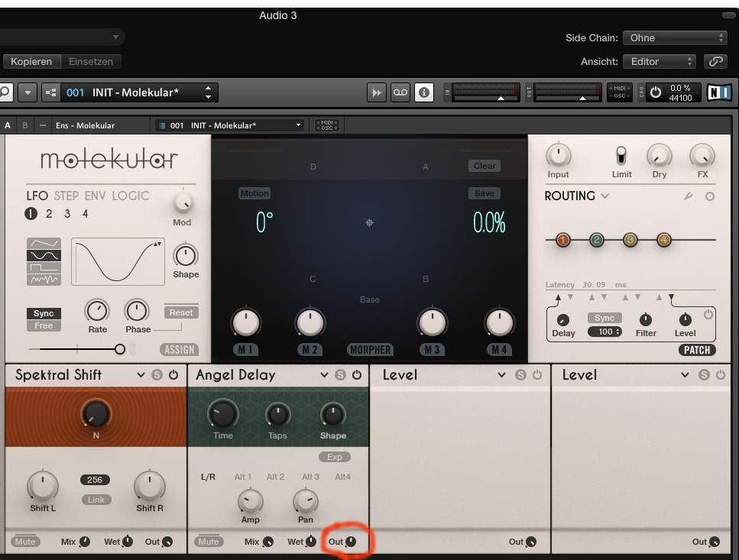Image resolution: width=739 pixels, height=560 pixels.
Task: Click the Native Instruments logo icon
Action: click(718, 92)
